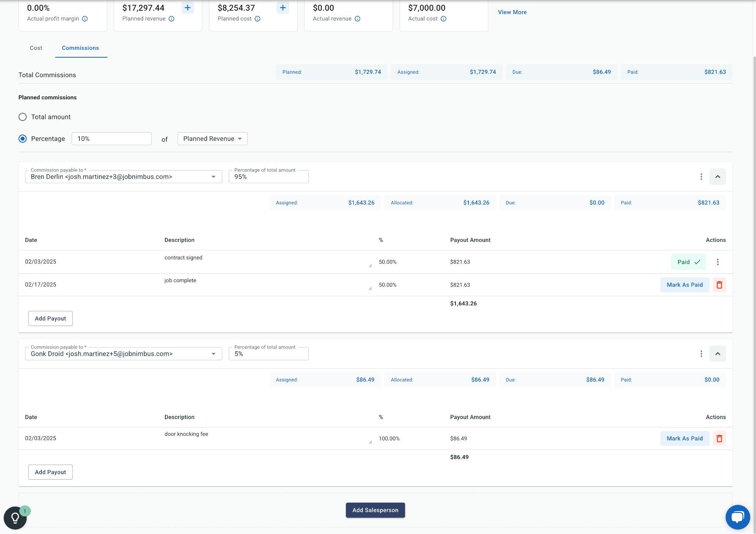Click the 10% percentage input field
This screenshot has width=756, height=534.
coord(111,139)
